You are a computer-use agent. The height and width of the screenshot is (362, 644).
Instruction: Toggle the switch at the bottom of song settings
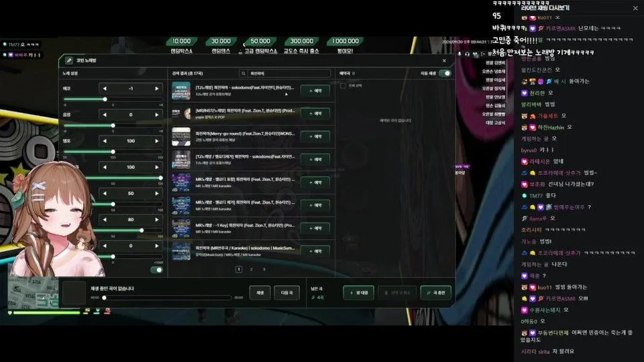coord(156,269)
